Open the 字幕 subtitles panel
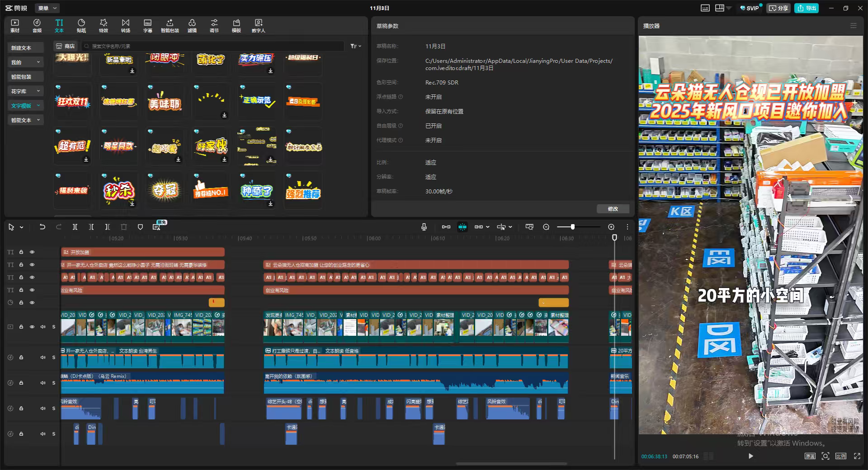 pyautogui.click(x=148, y=26)
